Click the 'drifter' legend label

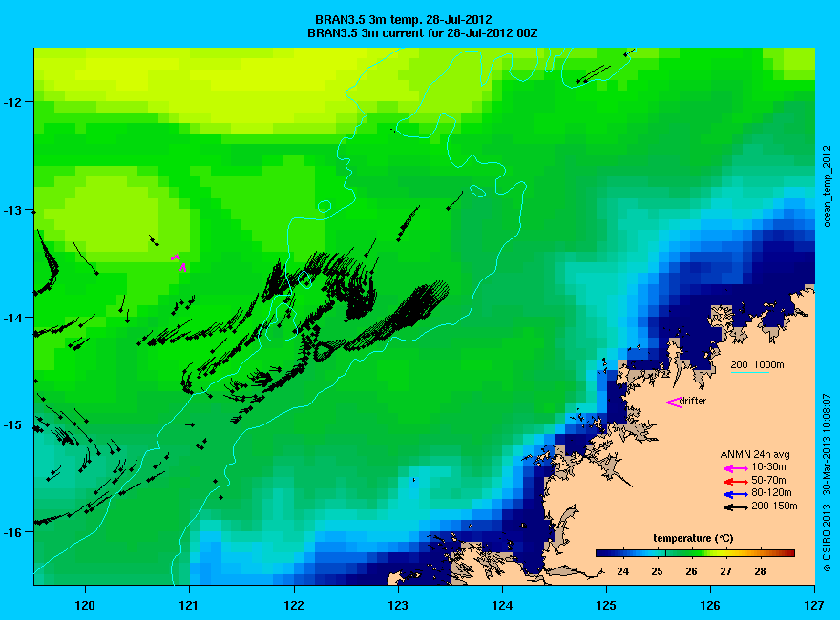693,401
